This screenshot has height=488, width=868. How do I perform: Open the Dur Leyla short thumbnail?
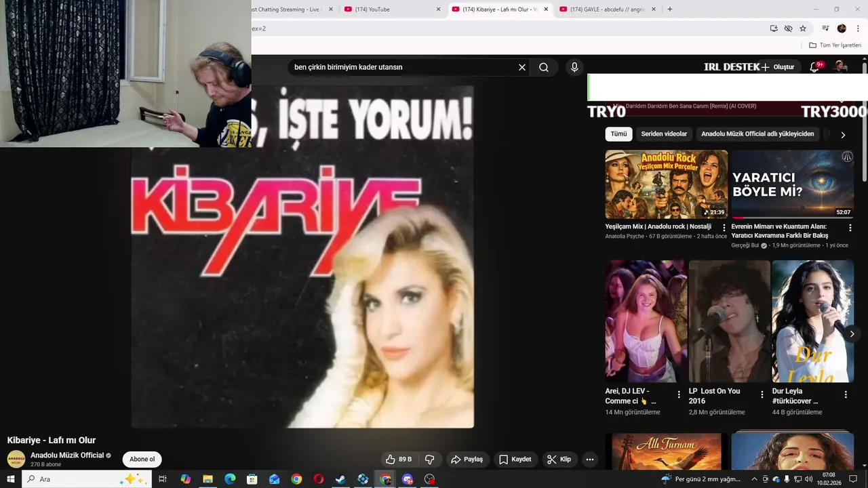[x=813, y=321]
